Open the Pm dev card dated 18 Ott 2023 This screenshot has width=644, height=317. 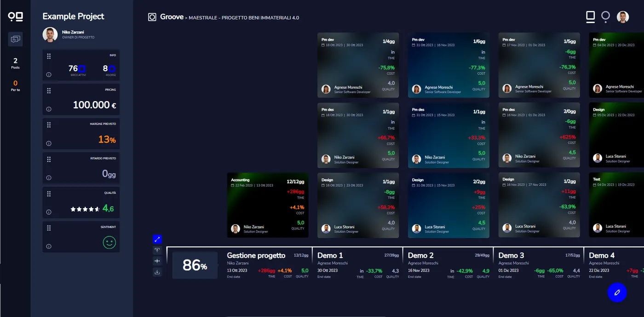pyautogui.click(x=358, y=65)
